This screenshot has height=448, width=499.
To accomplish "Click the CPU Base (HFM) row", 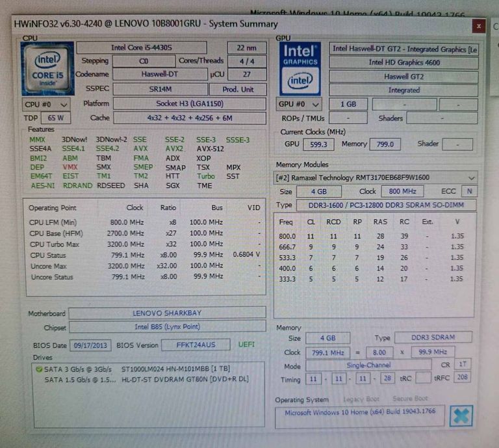I will (145, 233).
